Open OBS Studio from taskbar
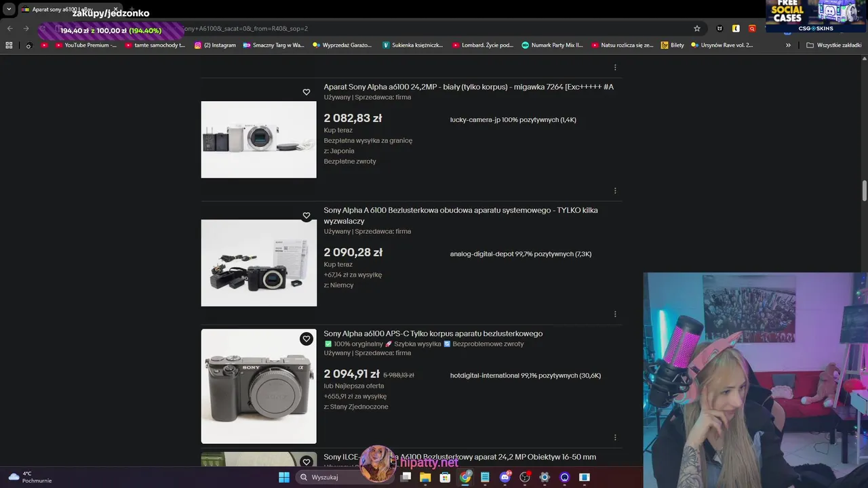 point(524,477)
